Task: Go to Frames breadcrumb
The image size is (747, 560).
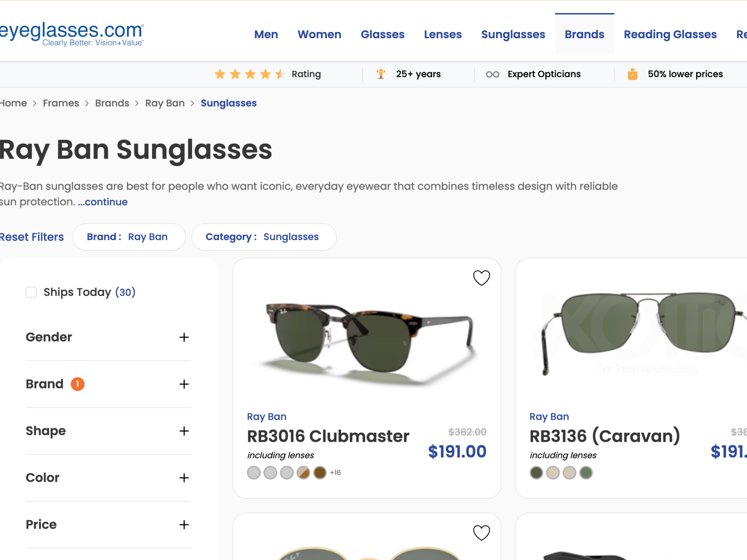Action: [x=61, y=103]
